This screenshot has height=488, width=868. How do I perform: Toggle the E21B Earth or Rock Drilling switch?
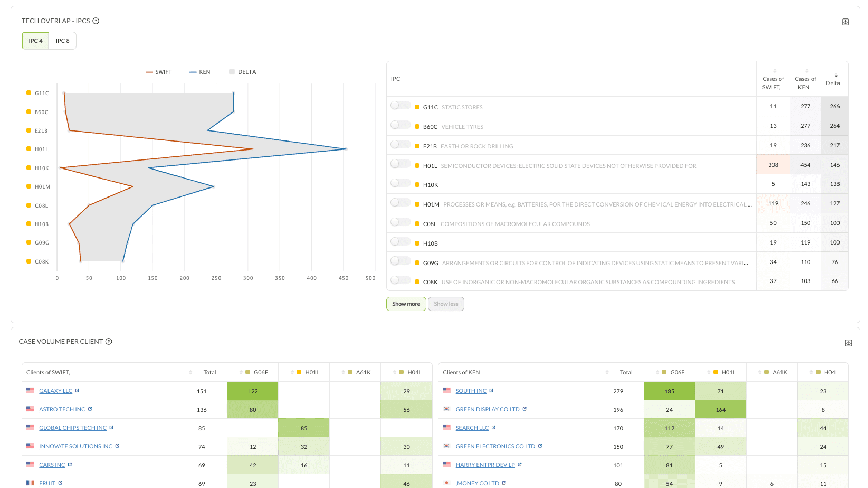pyautogui.click(x=400, y=145)
